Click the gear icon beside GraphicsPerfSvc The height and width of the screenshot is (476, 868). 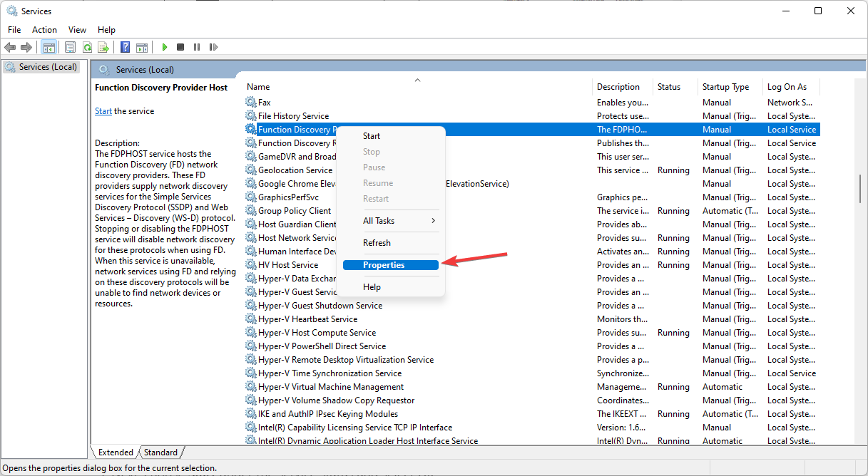click(x=250, y=197)
